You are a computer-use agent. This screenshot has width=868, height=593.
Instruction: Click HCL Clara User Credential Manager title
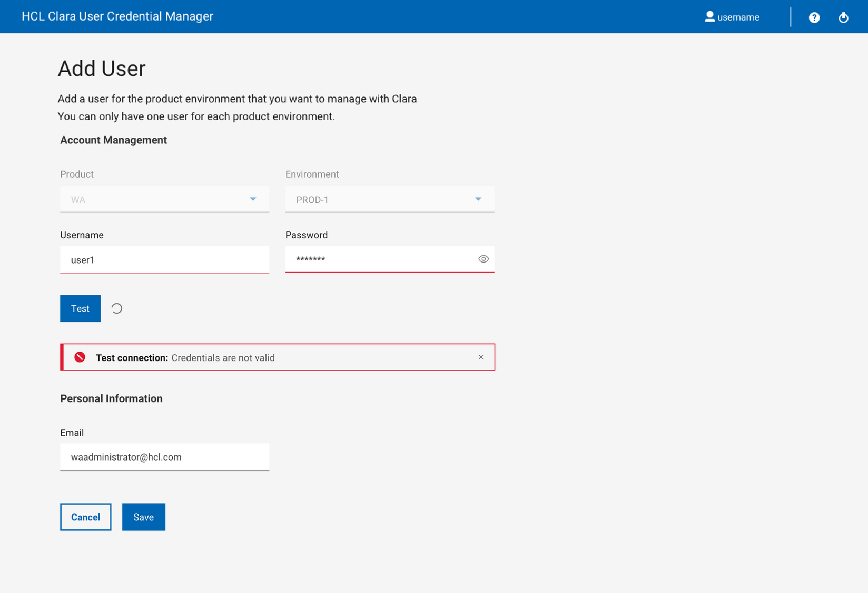tap(117, 16)
